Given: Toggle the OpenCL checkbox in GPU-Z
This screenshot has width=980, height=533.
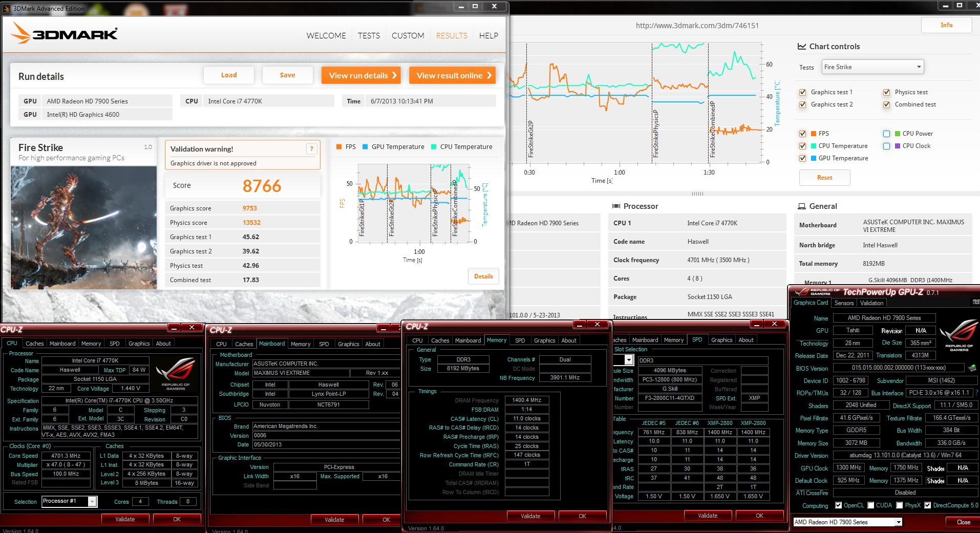Looking at the screenshot, I should click(838, 505).
